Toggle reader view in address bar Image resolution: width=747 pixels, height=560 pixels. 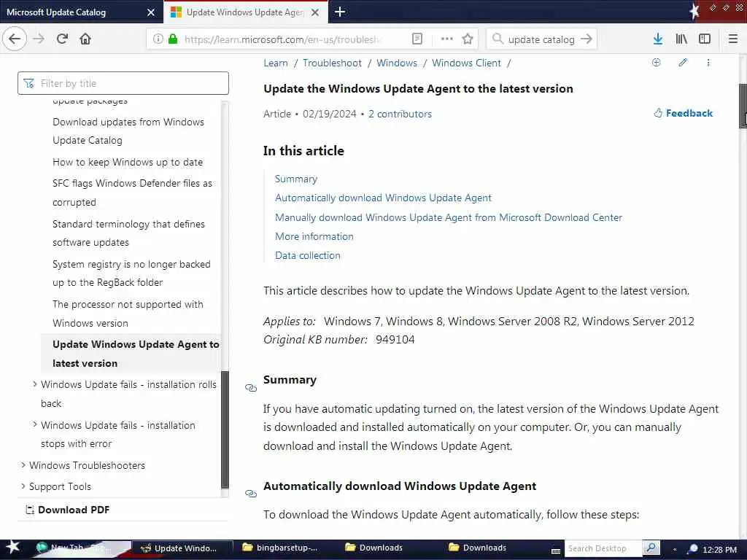click(x=417, y=39)
